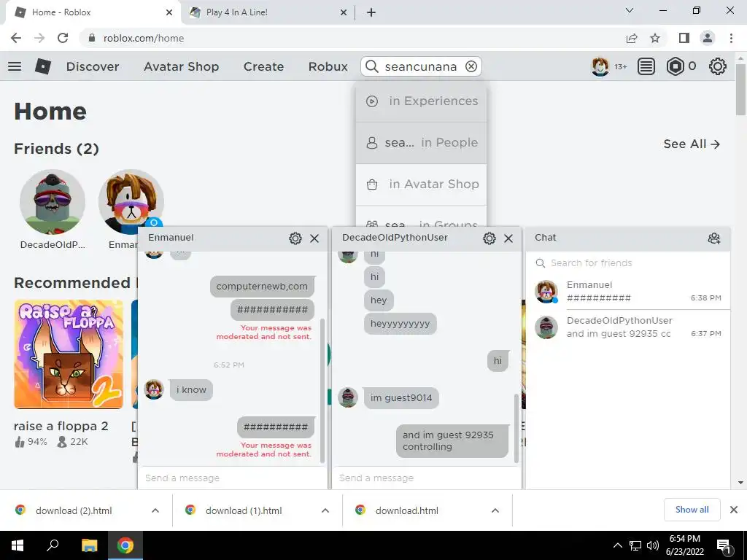Click the search magnifier icon

[x=371, y=66]
